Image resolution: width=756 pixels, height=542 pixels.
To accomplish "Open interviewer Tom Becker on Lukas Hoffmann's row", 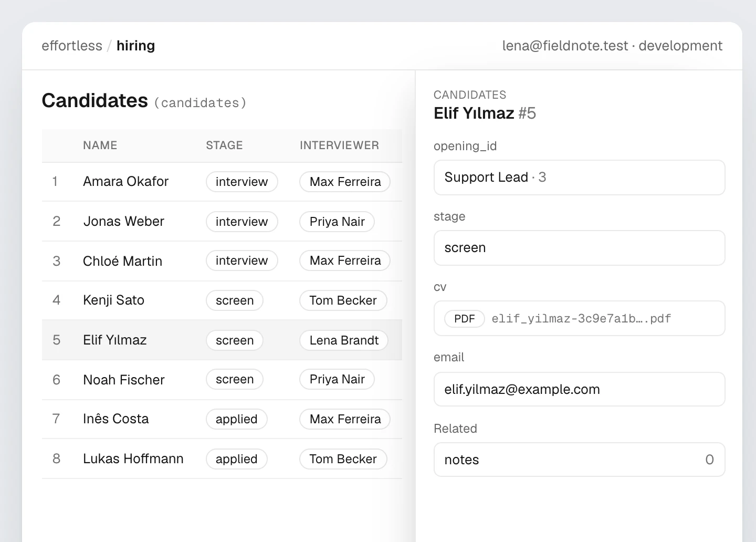I will pyautogui.click(x=343, y=459).
